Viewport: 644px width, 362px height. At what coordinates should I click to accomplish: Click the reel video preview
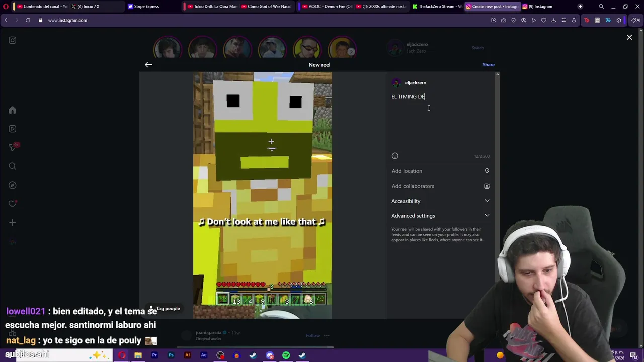pos(263,195)
